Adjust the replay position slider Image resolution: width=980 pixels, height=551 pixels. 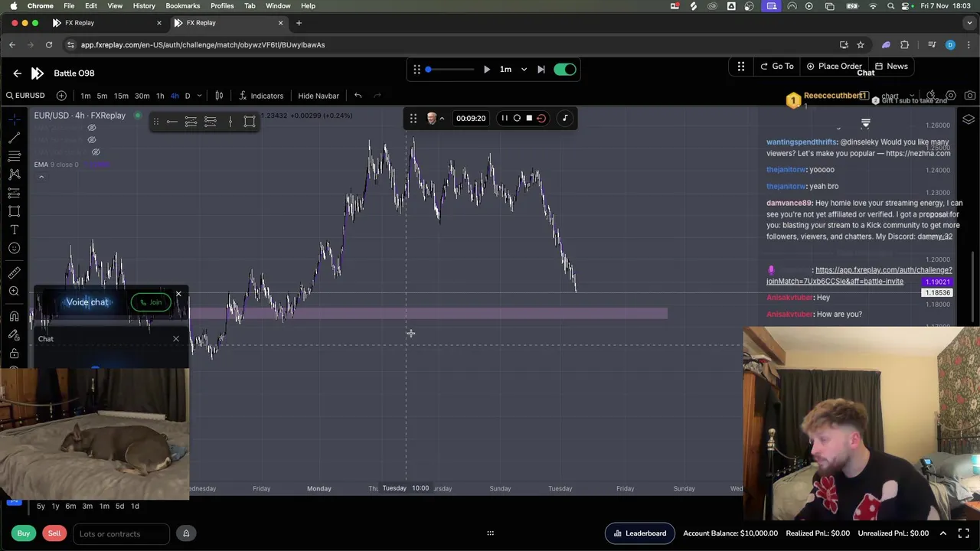click(450, 70)
